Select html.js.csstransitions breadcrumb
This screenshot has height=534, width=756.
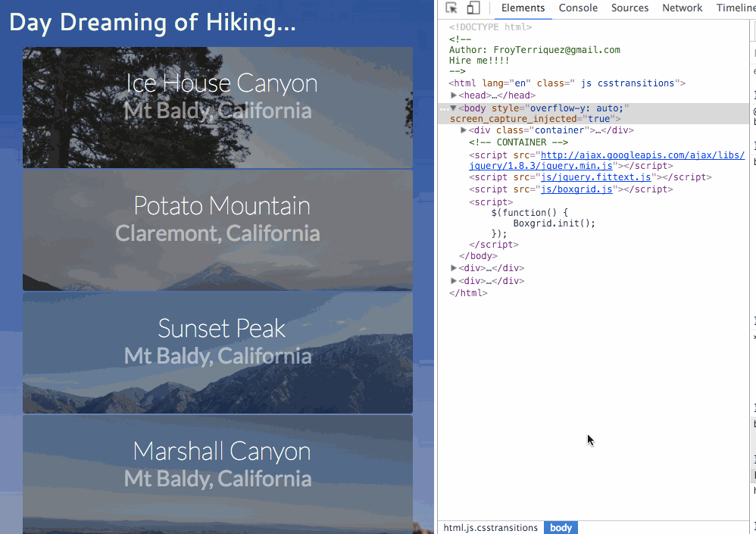pyautogui.click(x=490, y=528)
